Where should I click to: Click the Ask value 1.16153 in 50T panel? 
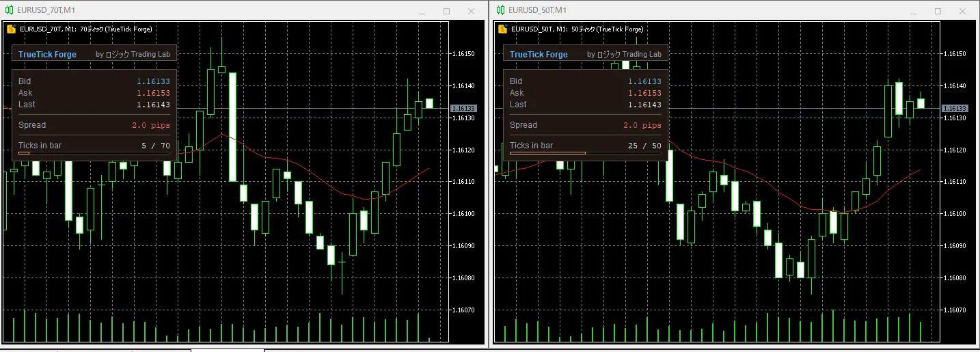click(x=644, y=93)
